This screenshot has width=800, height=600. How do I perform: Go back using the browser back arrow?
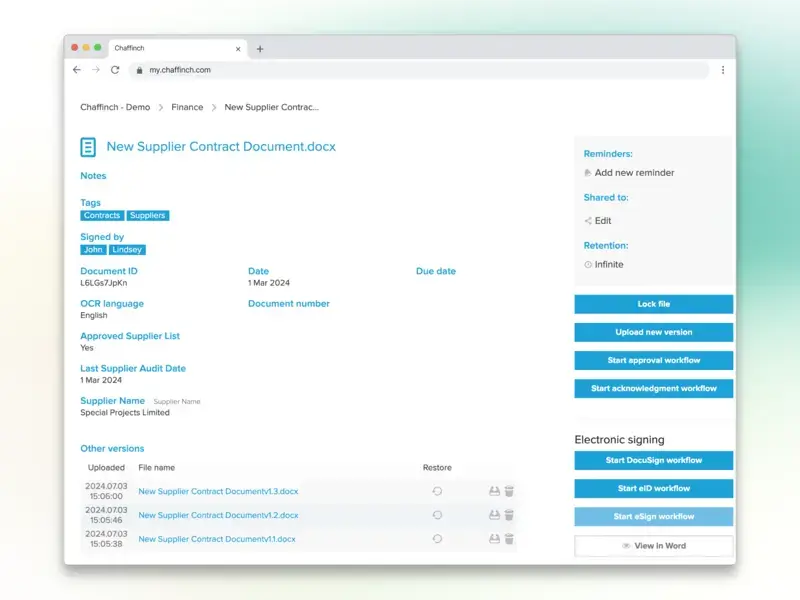tap(77, 70)
